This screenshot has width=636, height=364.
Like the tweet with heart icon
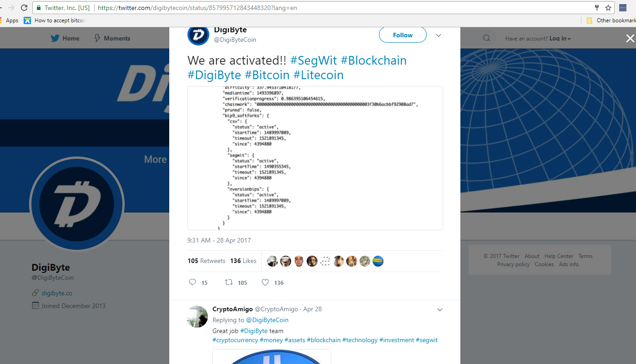(x=265, y=282)
